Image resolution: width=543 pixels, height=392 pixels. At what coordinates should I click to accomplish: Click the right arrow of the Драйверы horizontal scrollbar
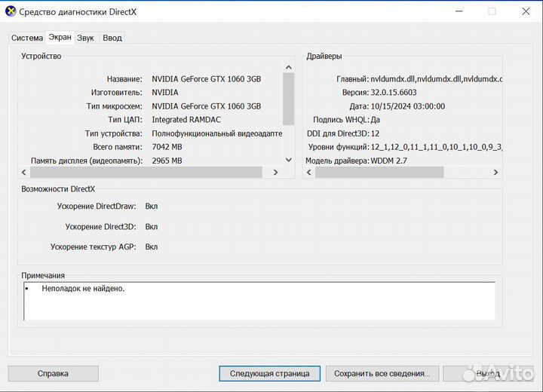coord(495,173)
